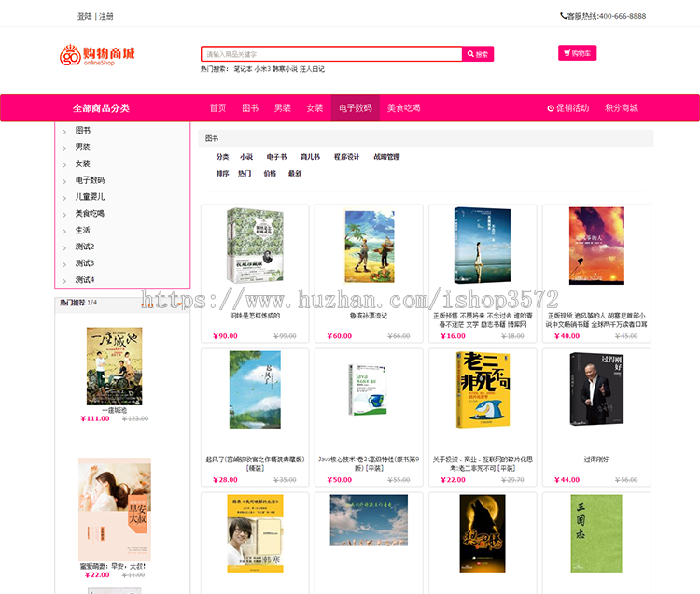Filter by 电子书 category
Screen dimensions: 700x594
tap(277, 157)
